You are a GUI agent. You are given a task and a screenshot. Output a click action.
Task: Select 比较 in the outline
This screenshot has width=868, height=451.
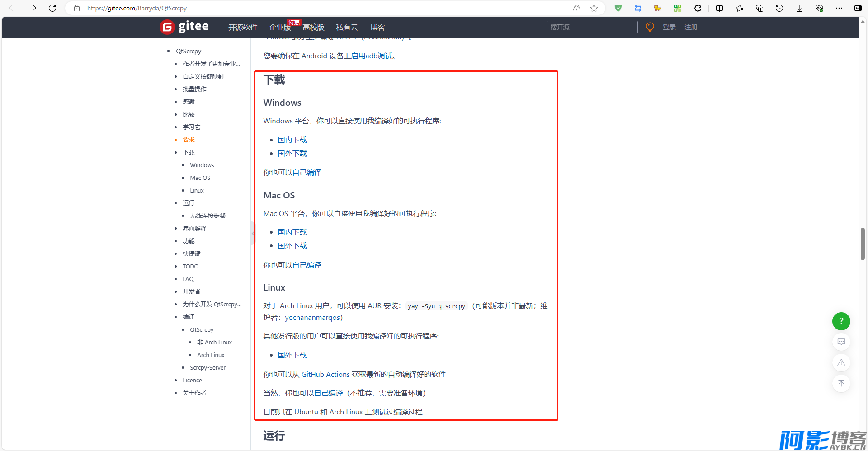click(x=189, y=114)
